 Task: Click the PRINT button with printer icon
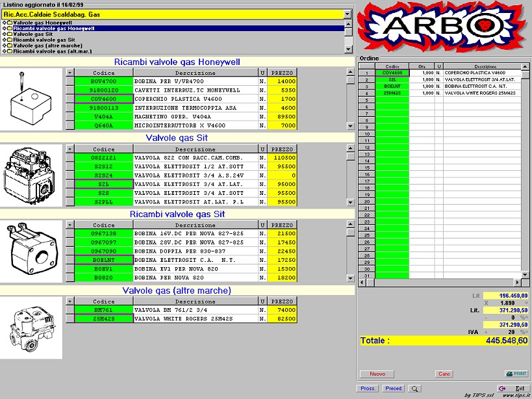516,374
